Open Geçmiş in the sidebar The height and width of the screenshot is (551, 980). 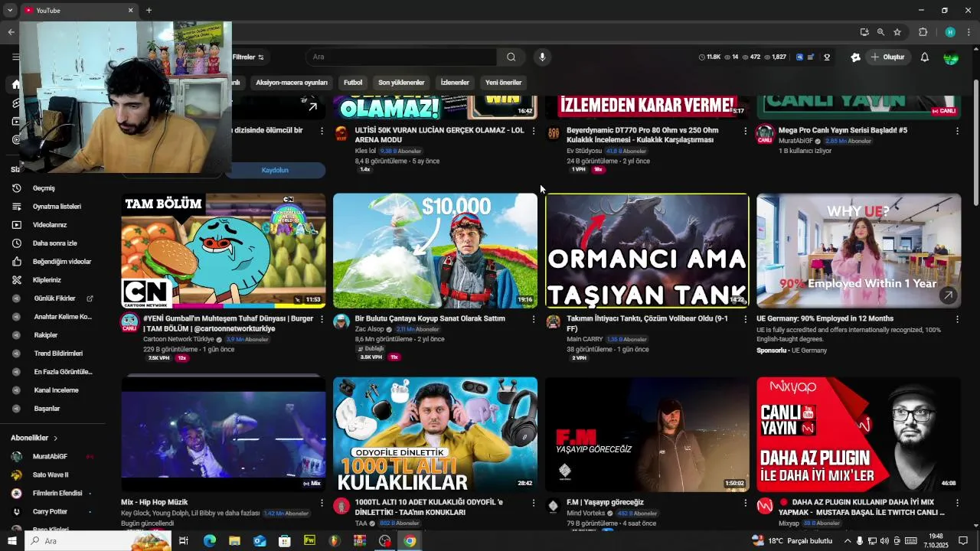coord(44,188)
